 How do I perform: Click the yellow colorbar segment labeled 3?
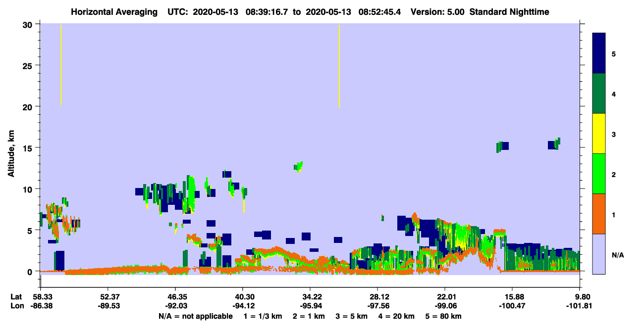[x=599, y=134]
